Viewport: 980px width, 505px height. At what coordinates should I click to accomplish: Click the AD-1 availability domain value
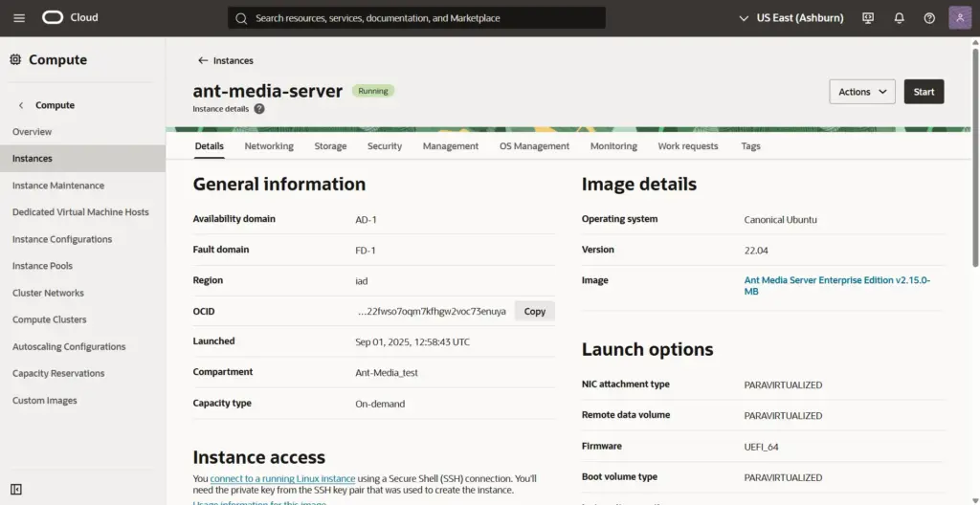[366, 220]
